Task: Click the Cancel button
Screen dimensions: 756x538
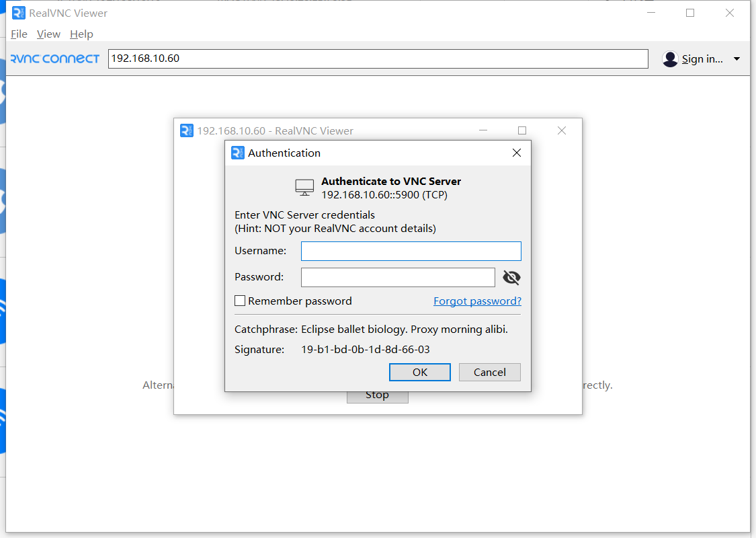Action: click(x=489, y=372)
